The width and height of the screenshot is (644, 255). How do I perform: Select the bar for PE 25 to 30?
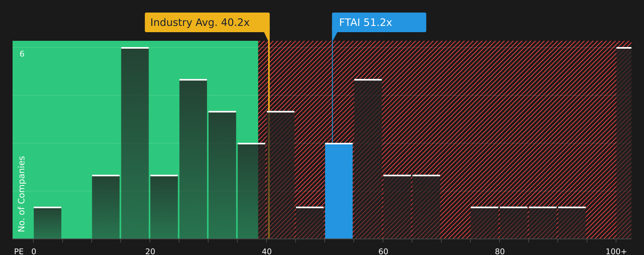coord(193,159)
